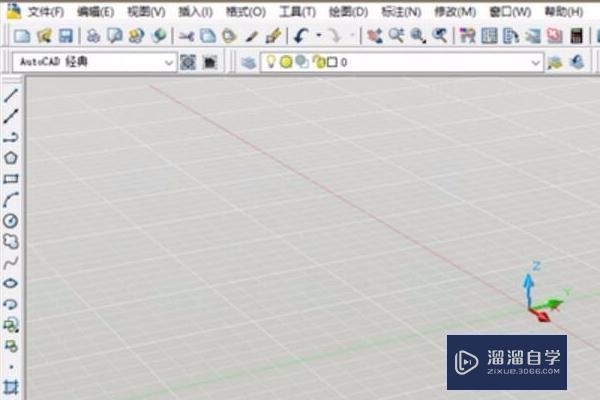Open the Markup Set Manager icon
Image resolution: width=600 pixels, height=400 pixels.
pos(554,36)
